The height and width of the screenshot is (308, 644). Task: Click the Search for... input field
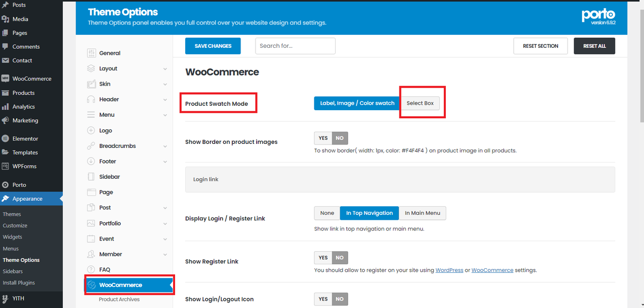point(295,46)
